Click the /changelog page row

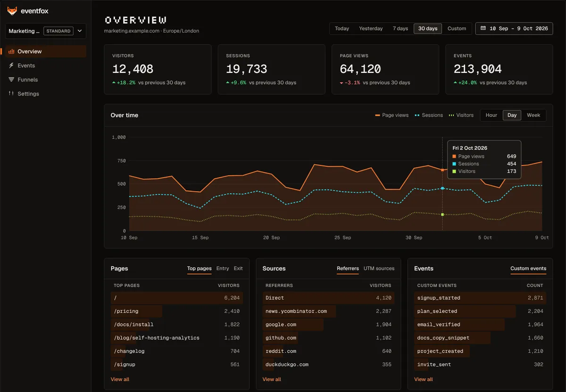click(x=177, y=351)
